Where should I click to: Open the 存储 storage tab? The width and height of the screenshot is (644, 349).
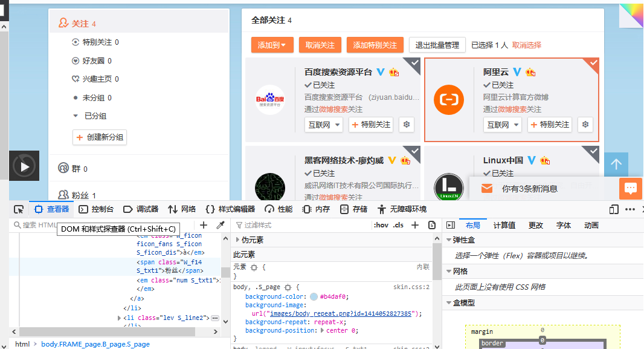(353, 209)
